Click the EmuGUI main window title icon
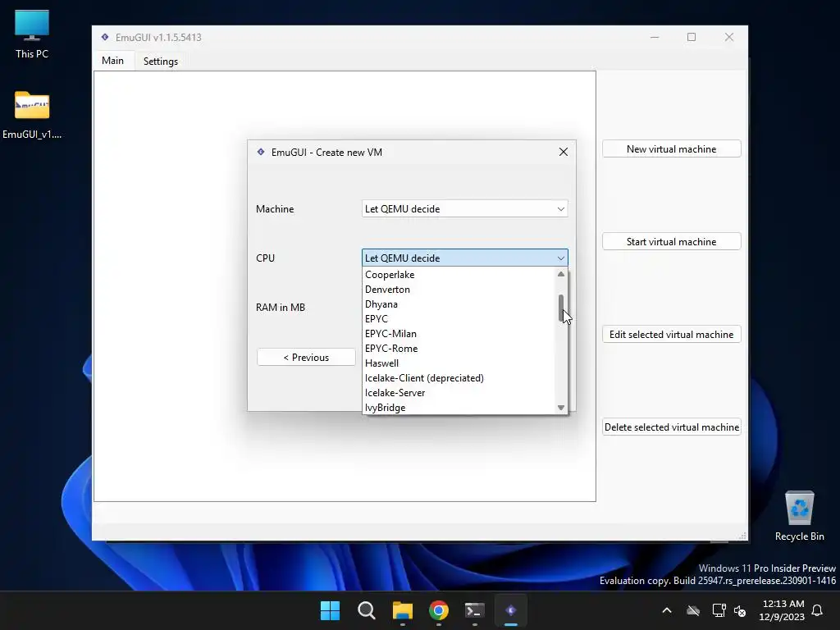 click(x=105, y=37)
